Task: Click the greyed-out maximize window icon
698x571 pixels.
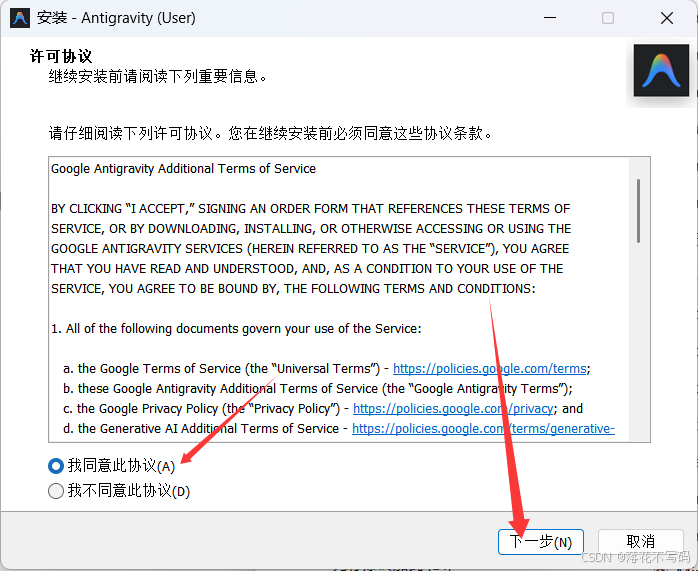Action: click(x=608, y=18)
